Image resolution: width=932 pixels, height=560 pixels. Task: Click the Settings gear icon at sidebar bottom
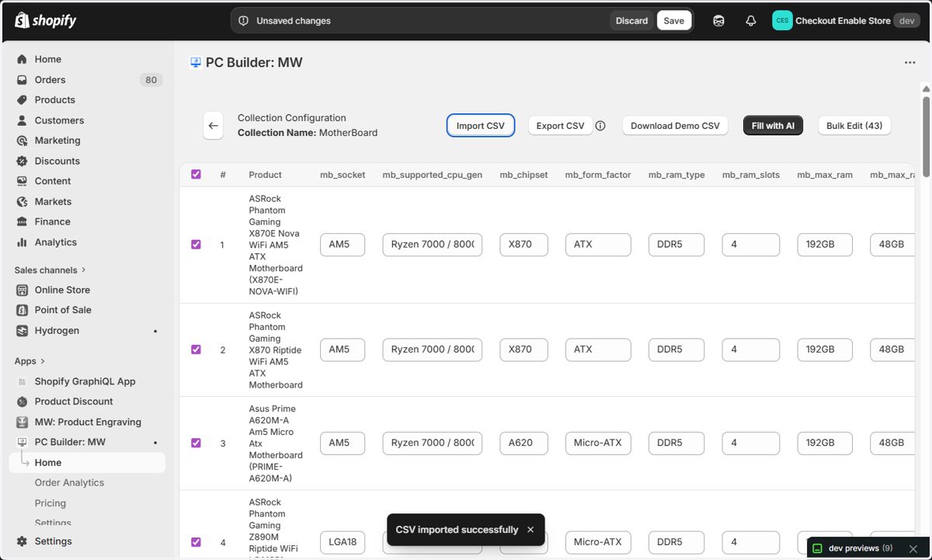point(22,541)
